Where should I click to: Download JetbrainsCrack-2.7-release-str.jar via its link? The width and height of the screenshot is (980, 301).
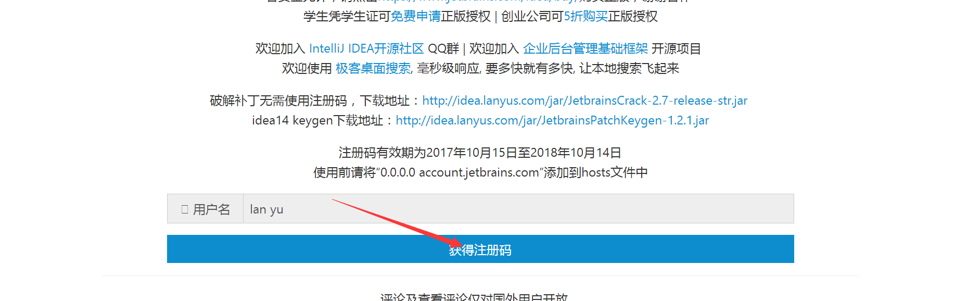[585, 101]
